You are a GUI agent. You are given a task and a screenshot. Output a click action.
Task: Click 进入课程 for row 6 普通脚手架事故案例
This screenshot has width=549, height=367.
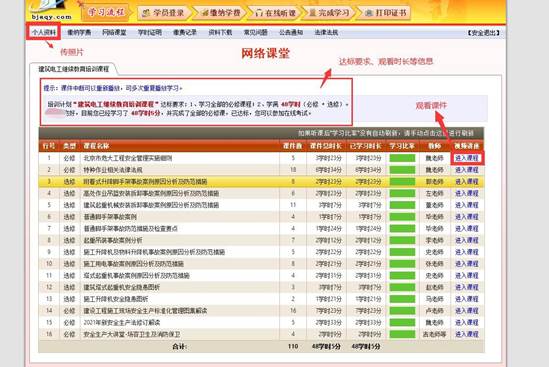tap(466, 217)
